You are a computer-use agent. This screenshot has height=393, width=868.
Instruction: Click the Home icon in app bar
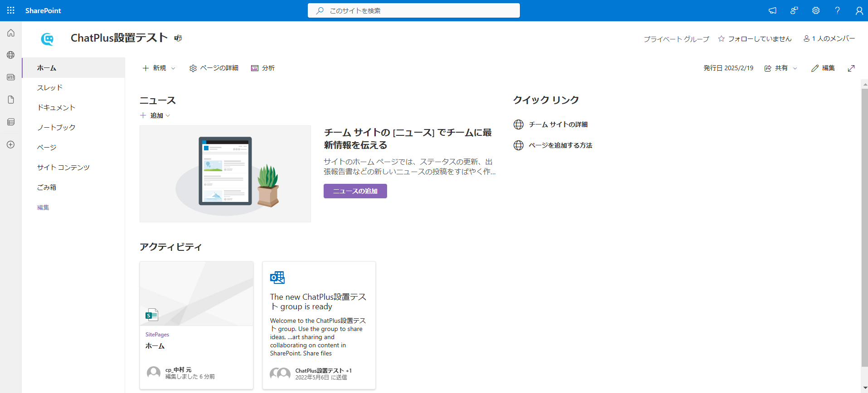pyautogui.click(x=11, y=33)
